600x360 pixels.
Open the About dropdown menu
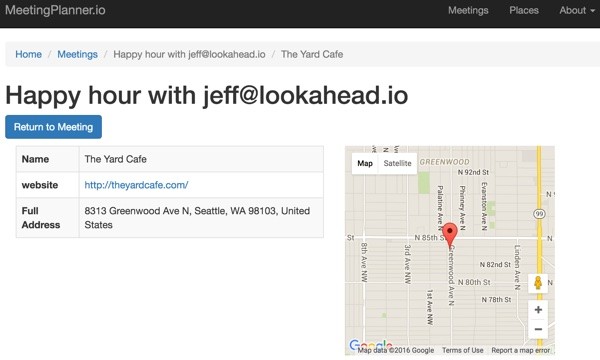577,10
